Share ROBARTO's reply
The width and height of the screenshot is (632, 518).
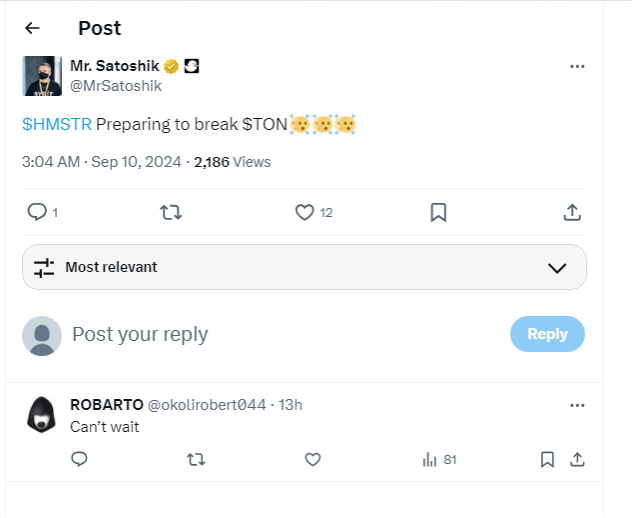point(577,459)
